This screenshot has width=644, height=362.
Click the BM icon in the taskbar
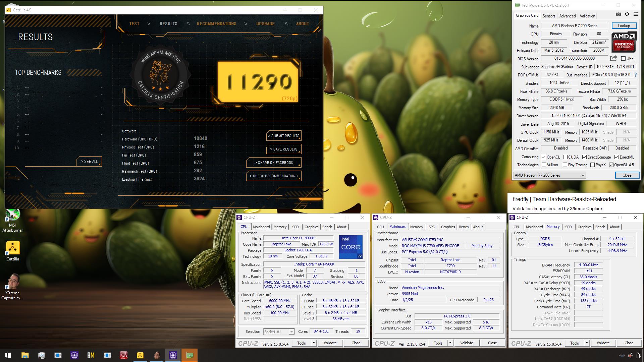click(91, 355)
